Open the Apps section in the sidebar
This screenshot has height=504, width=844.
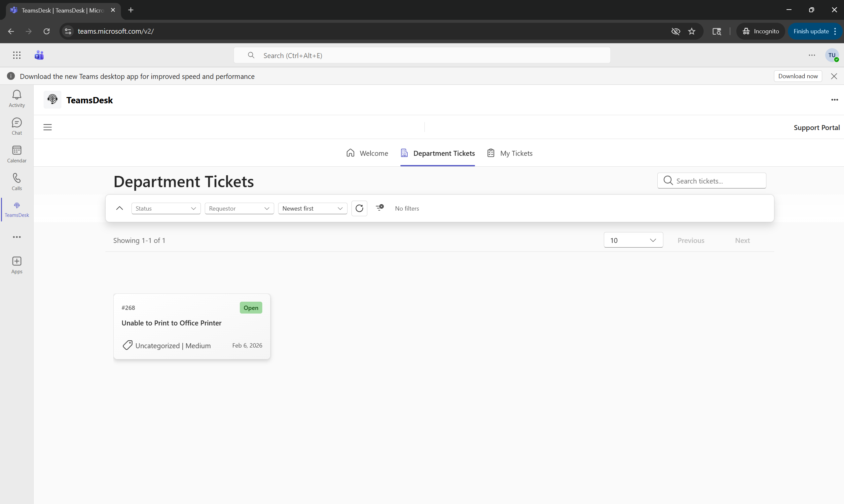(16, 265)
